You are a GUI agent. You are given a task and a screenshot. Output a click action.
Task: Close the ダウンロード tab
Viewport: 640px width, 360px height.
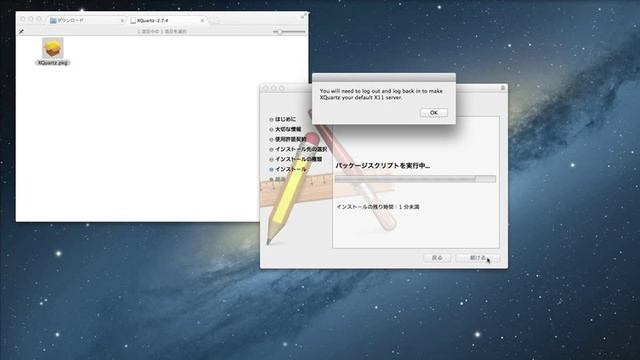122,20
